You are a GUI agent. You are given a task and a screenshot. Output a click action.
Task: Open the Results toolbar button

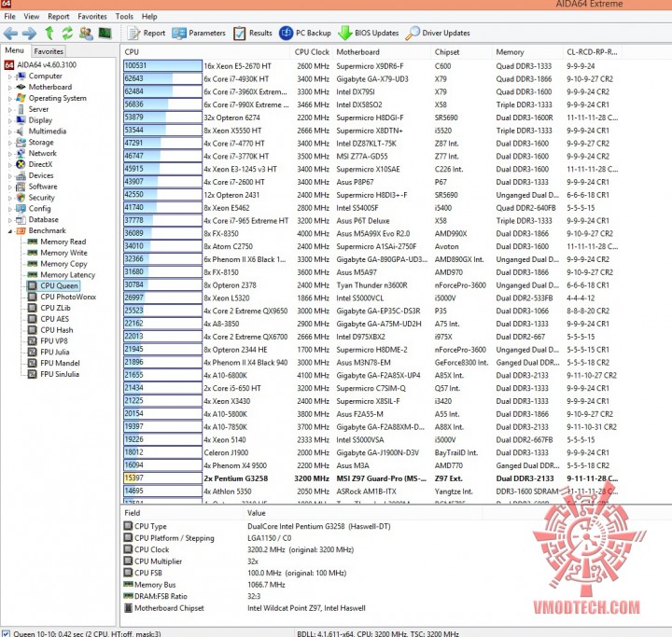(253, 33)
